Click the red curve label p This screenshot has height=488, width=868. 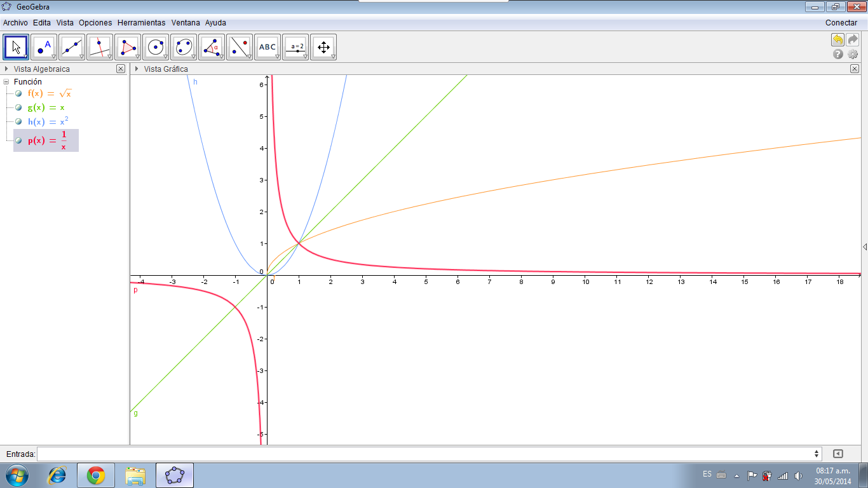coord(135,290)
